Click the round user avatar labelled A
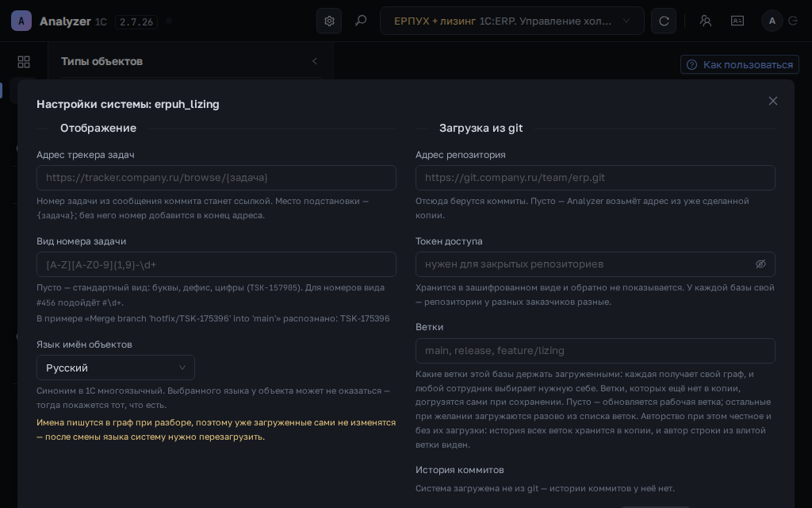Viewport: 812px width, 508px height. pyautogui.click(x=772, y=21)
